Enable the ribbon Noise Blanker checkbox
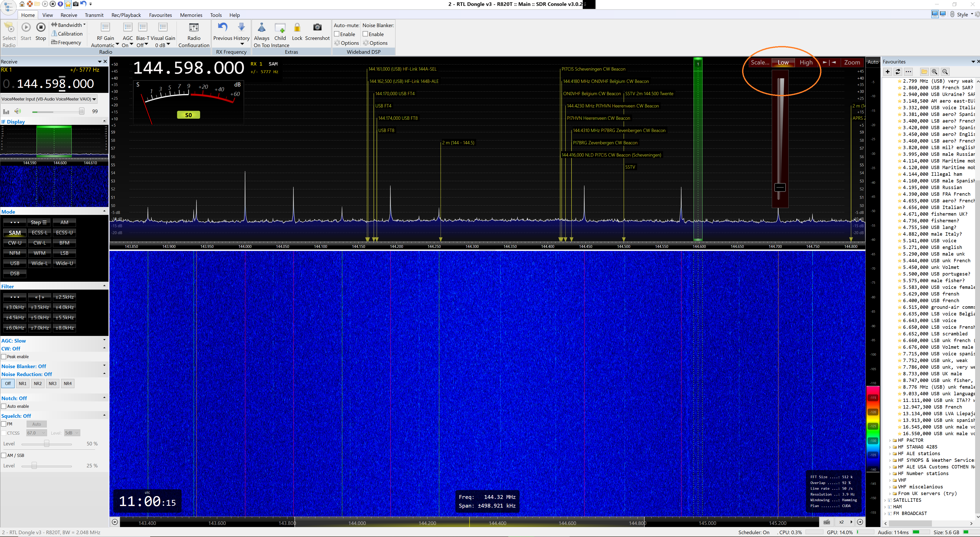The height and width of the screenshot is (537, 980). point(365,34)
